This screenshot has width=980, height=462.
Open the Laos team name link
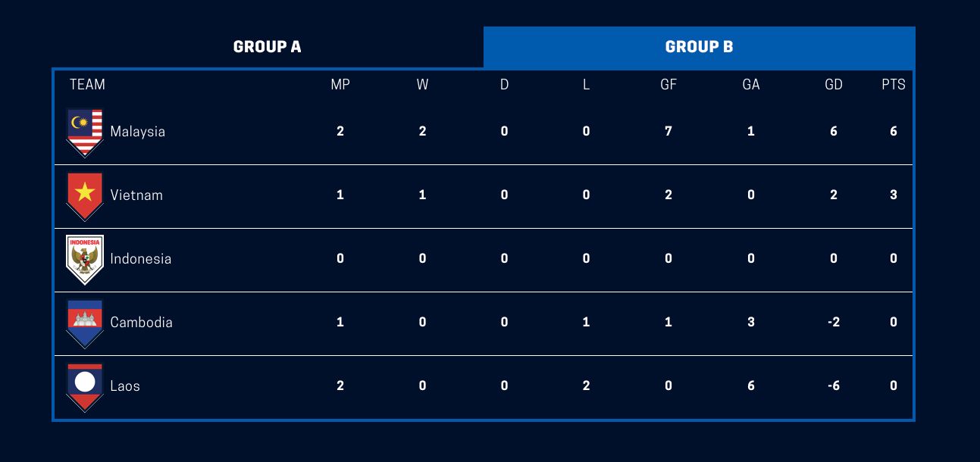125,386
